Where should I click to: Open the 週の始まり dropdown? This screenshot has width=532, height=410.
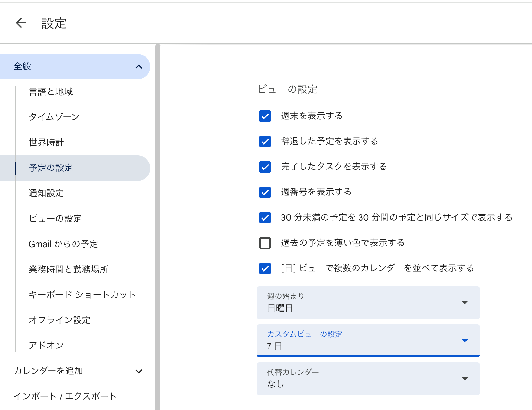(368, 303)
